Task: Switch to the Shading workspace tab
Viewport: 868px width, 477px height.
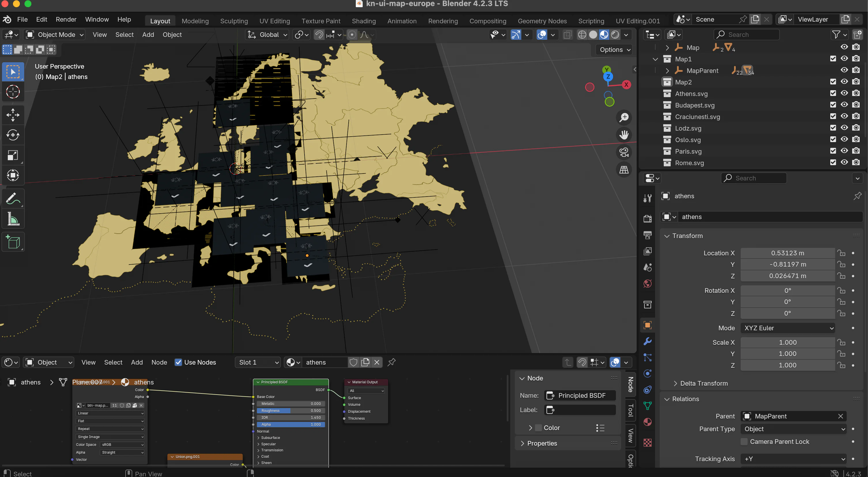Action: click(x=364, y=21)
